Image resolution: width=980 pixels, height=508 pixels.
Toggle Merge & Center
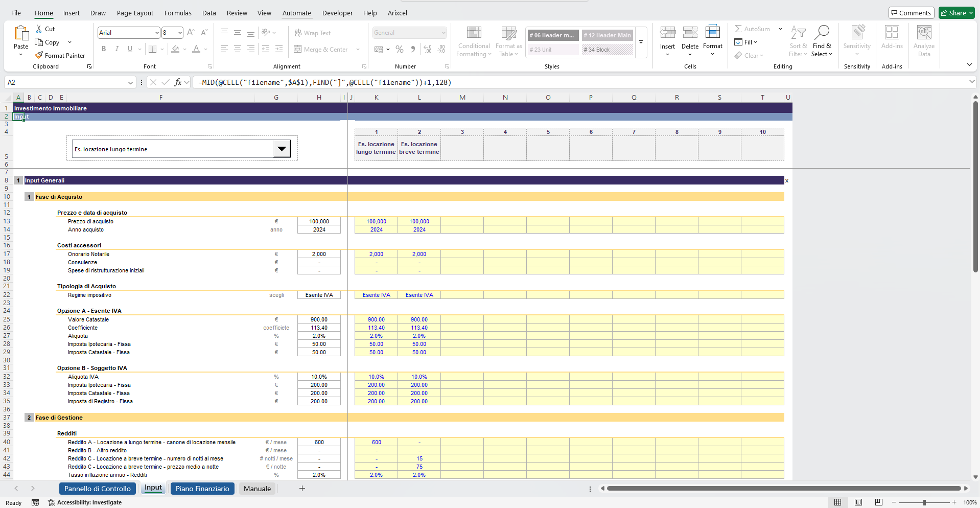[321, 49]
